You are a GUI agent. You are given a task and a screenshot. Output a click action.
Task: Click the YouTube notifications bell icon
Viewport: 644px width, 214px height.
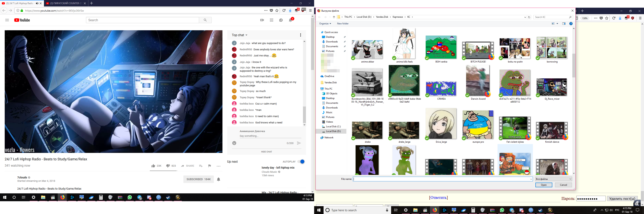[x=290, y=20]
